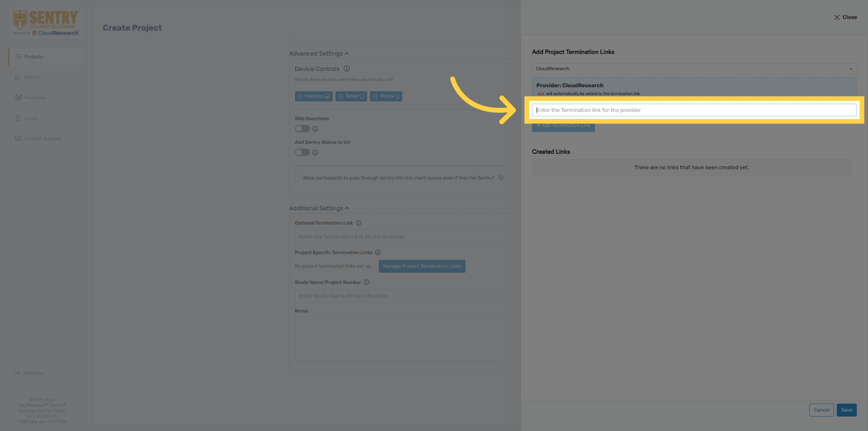The image size is (868, 431).
Task: Open the Metrics bar chart icon
Action: click(x=18, y=77)
